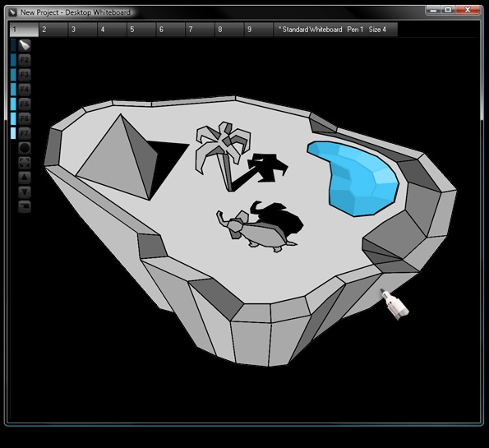Switch to page tab 7
489x448 pixels.
pos(200,30)
